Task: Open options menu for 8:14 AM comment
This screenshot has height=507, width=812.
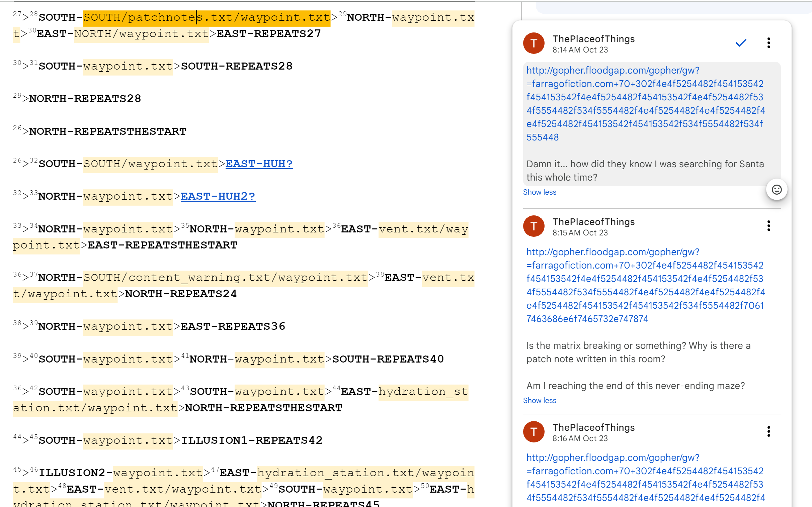Action: (x=768, y=43)
